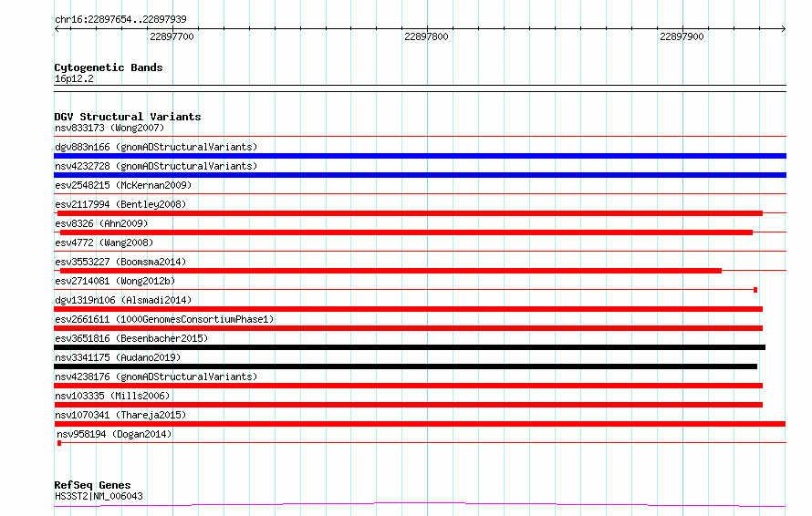Open esv2548215 (McKernan2009) variant label
The width and height of the screenshot is (812, 516).
[123, 185]
